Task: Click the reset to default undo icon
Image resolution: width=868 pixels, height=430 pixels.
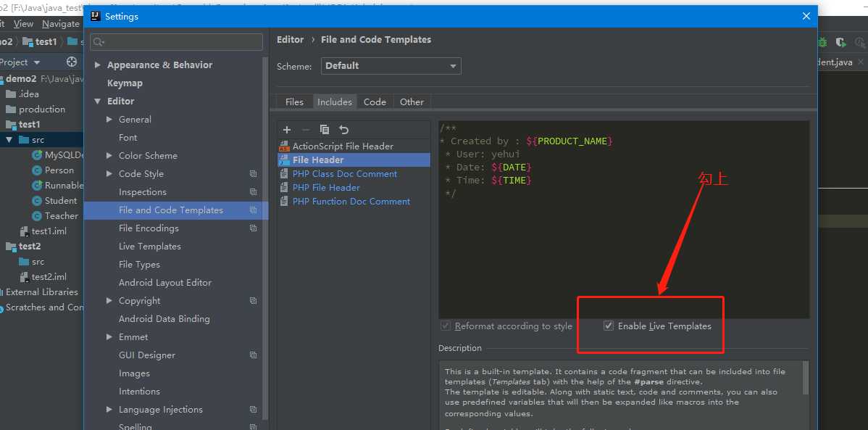Action: (343, 130)
